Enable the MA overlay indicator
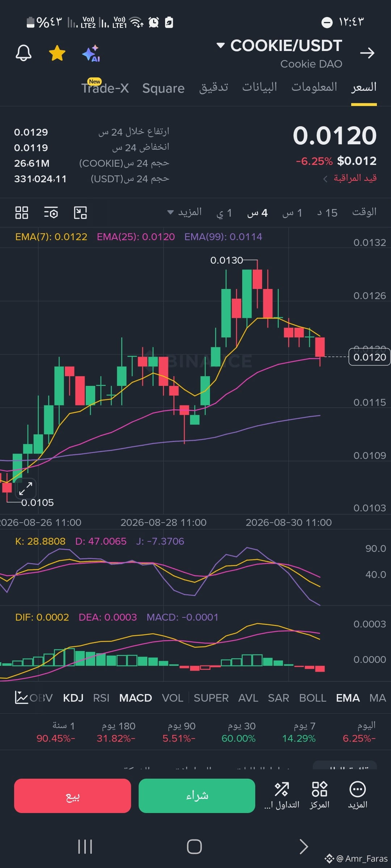The height and width of the screenshot is (868, 391). (x=378, y=698)
